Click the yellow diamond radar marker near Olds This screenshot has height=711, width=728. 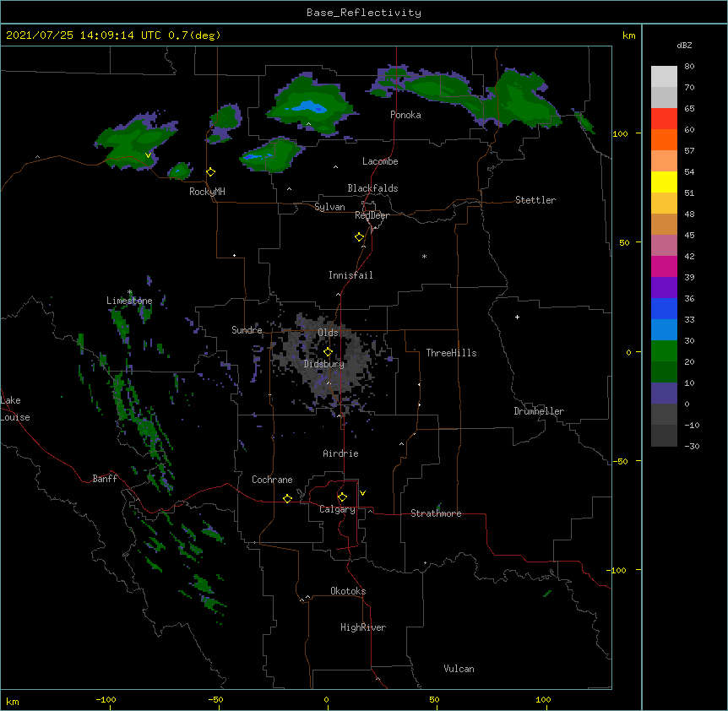click(x=328, y=352)
